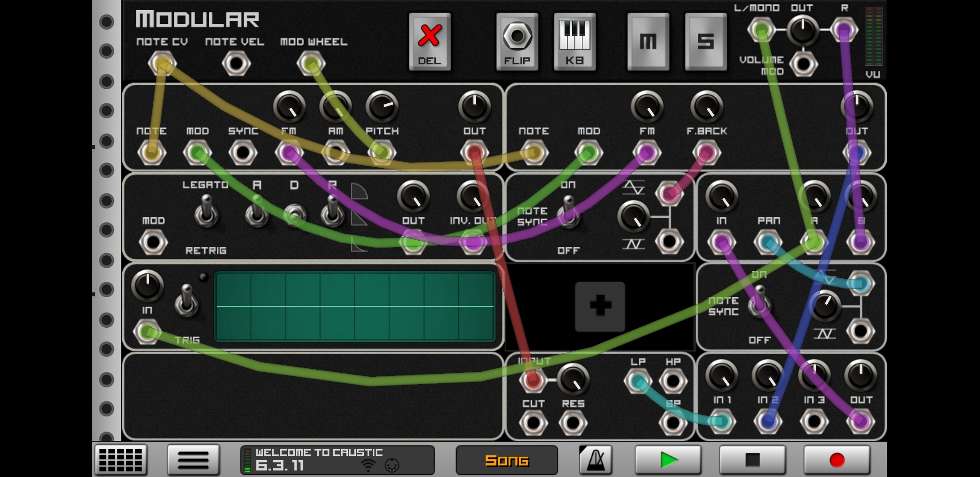980x477 pixels.
Task: Stop playback with the square stop button
Action: click(753, 460)
